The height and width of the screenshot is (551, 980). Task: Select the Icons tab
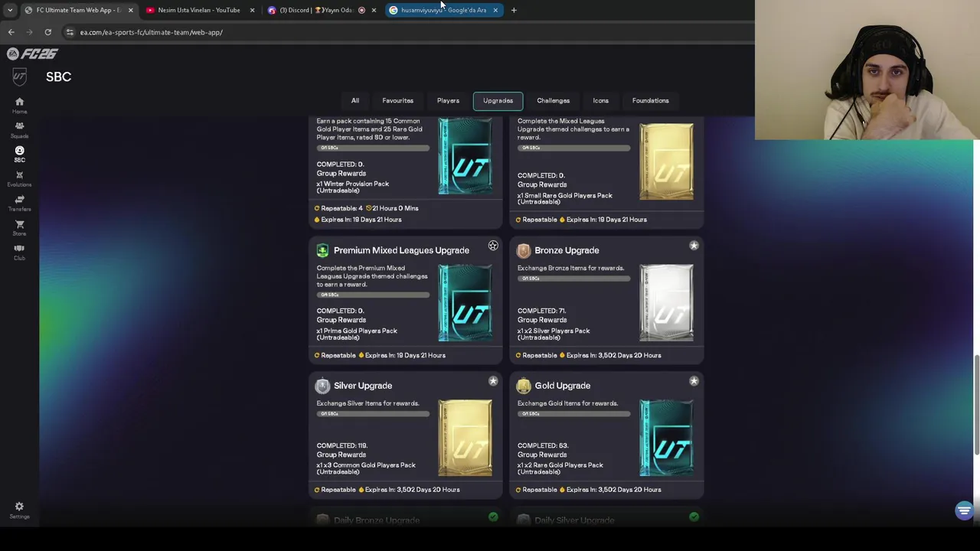(x=600, y=100)
